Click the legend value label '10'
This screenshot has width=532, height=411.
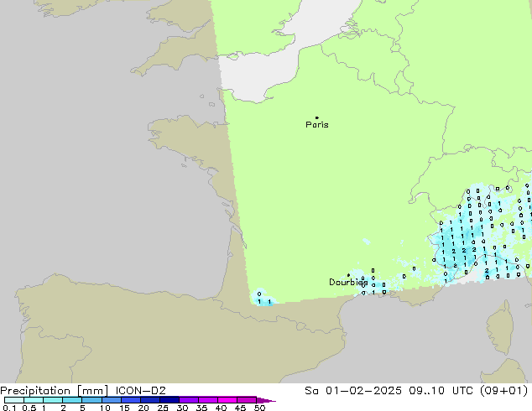[105, 408]
